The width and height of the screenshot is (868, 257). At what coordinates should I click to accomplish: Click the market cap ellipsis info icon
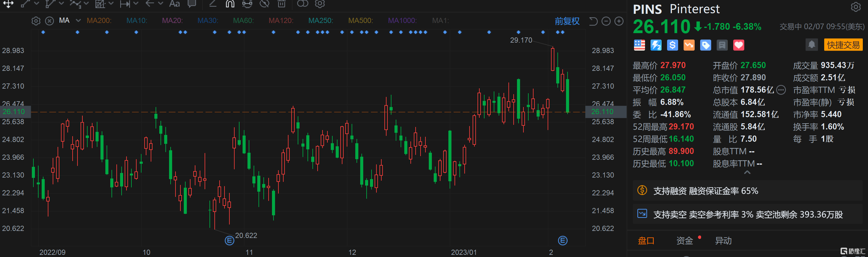click(781, 90)
